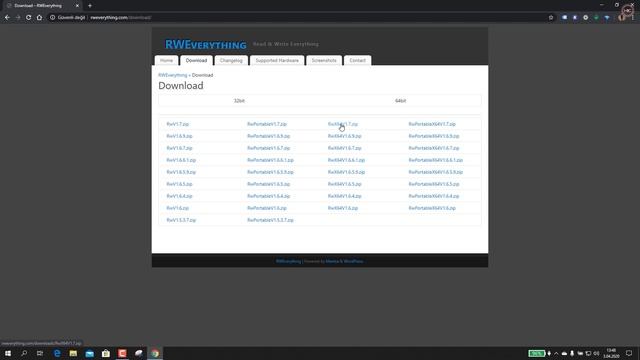Download RwPortableX64V1.6.zip
The width and height of the screenshot is (640, 360).
(x=432, y=208)
